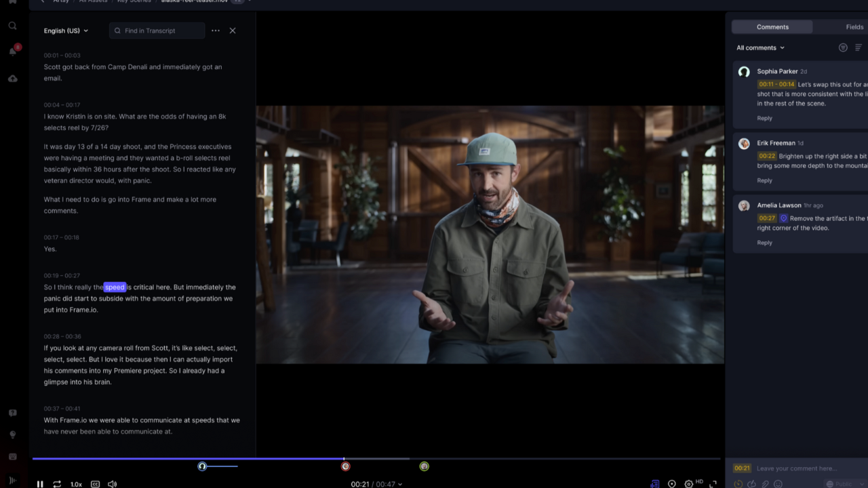Reply to Erik Freeman's comment
The height and width of the screenshot is (488, 868).
[x=764, y=180]
